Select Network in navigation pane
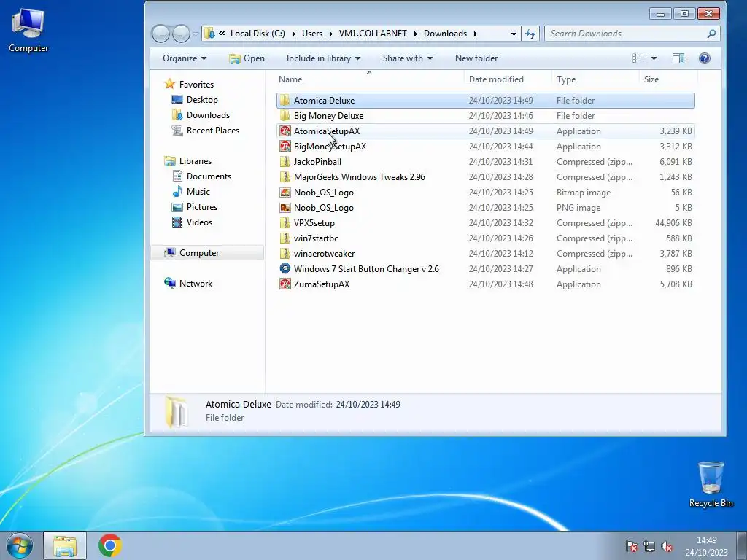 coord(196,284)
